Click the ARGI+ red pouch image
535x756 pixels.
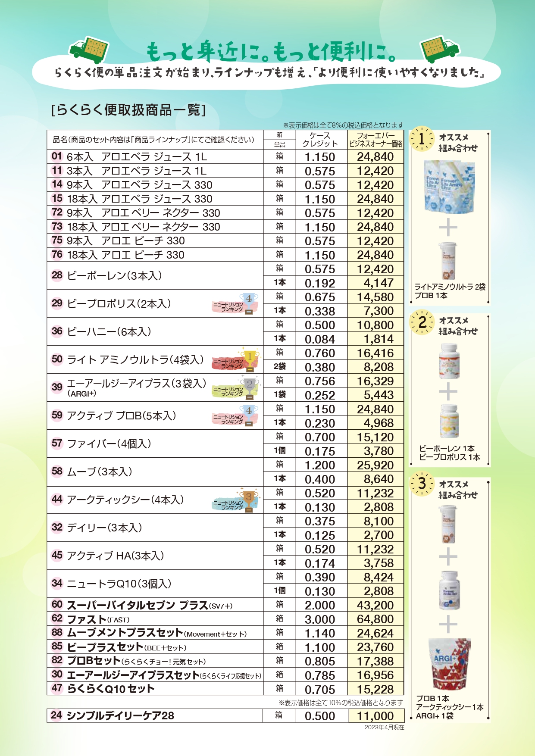[449, 665]
